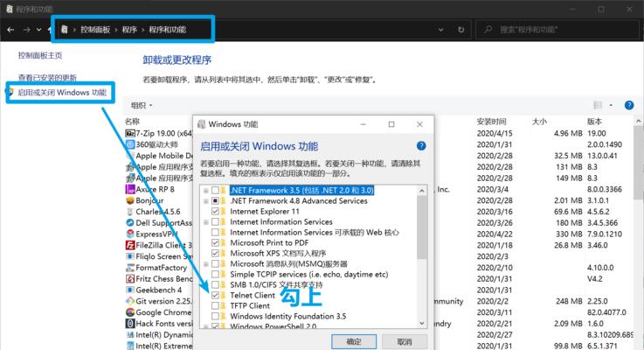644x350 pixels.
Task: Expand Internet Information Services node
Action: point(205,222)
